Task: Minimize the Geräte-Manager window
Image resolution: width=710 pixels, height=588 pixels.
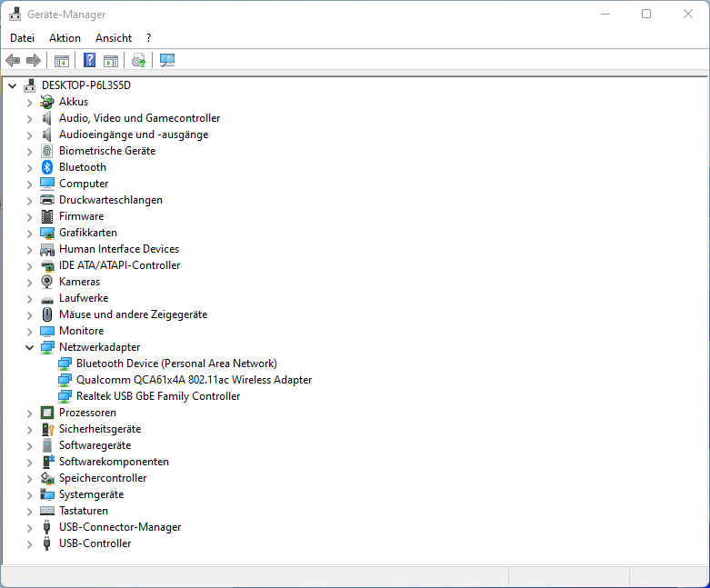Action: tap(605, 14)
